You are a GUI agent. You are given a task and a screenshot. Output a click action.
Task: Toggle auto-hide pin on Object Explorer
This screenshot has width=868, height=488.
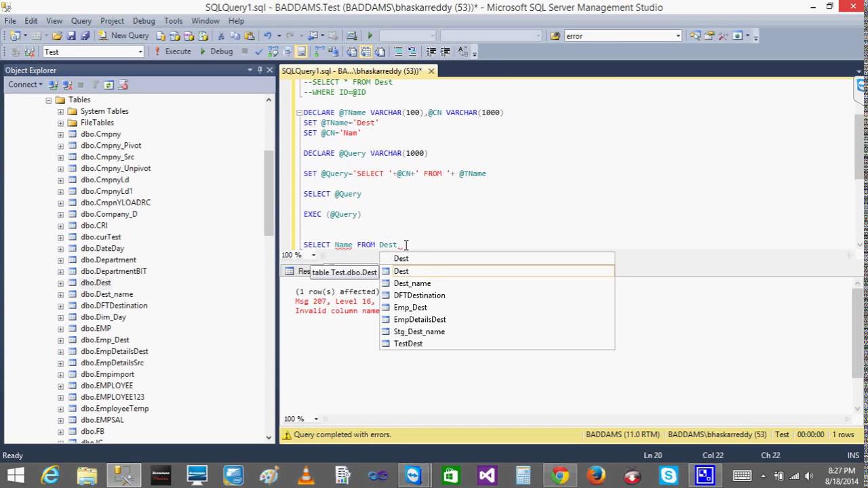pos(260,70)
